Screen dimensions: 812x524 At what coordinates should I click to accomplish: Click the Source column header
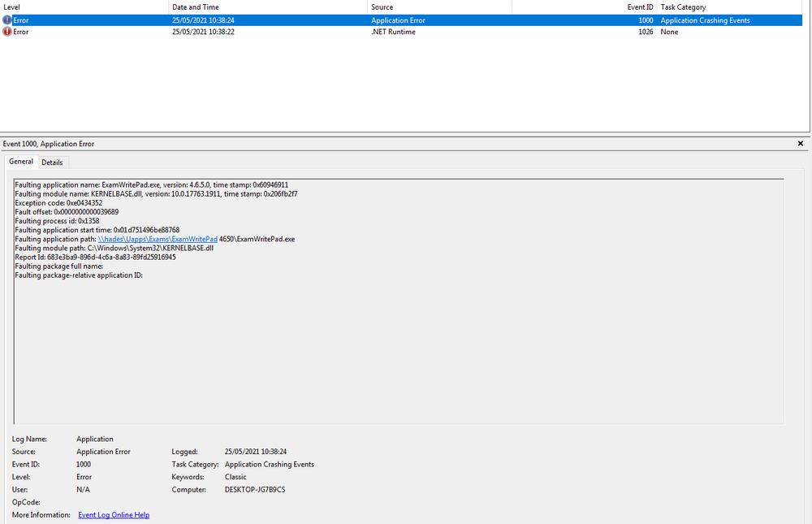439,7
